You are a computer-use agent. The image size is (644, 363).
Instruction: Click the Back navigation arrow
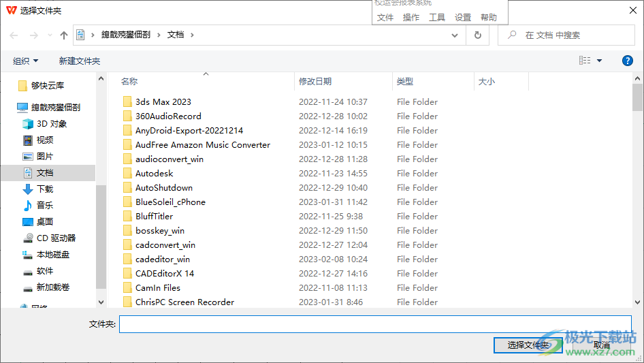click(14, 35)
